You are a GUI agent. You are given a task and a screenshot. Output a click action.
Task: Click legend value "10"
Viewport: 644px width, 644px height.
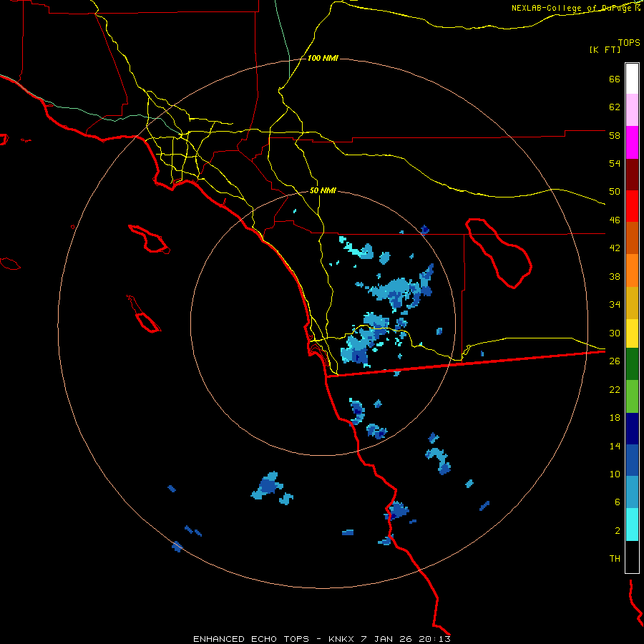point(615,474)
